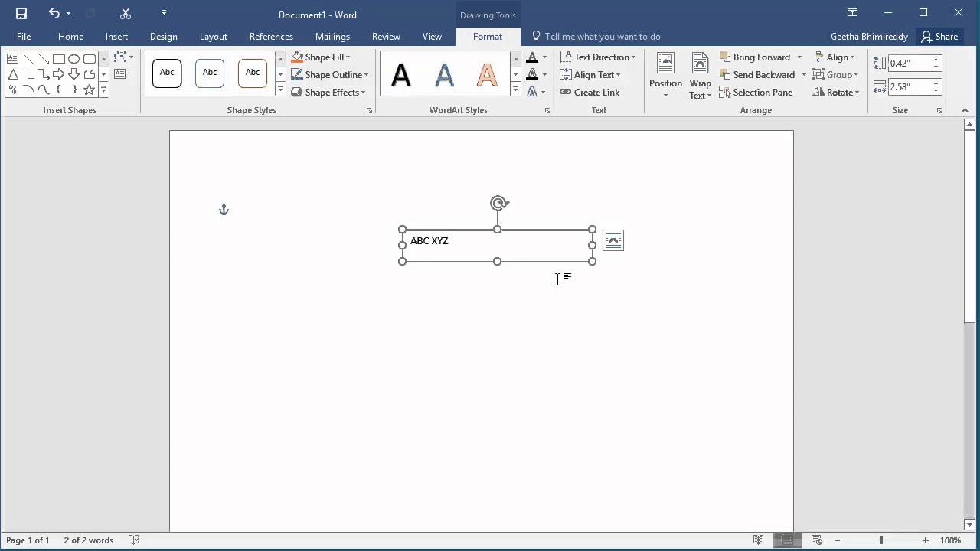Image resolution: width=980 pixels, height=551 pixels.
Task: Click the Text Fill color button
Action: coord(533,57)
